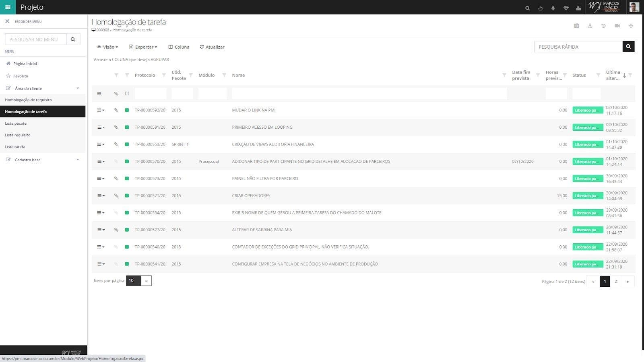
Task: Focus the PESQUISAR NO MENU input
Action: [35, 39]
